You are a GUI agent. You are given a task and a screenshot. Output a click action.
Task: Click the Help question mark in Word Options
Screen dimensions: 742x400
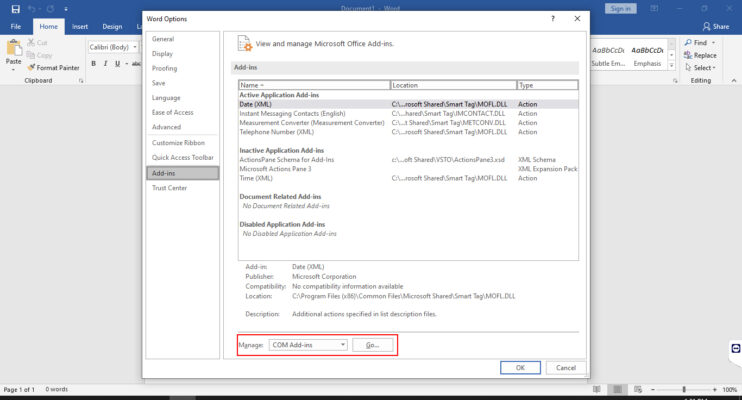[x=553, y=18]
